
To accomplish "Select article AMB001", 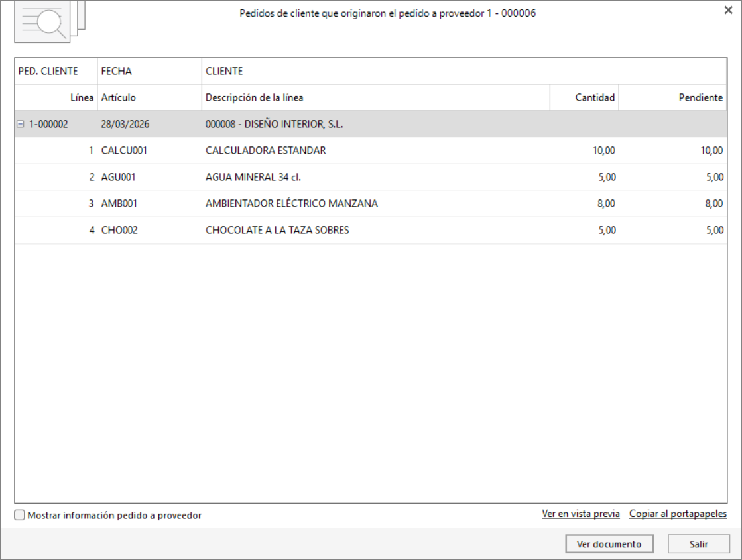I will [119, 203].
